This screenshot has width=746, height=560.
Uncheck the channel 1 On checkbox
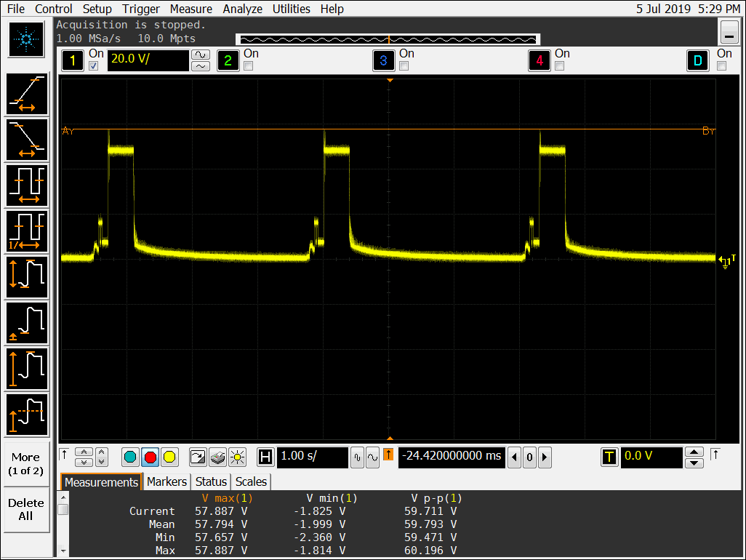94,66
